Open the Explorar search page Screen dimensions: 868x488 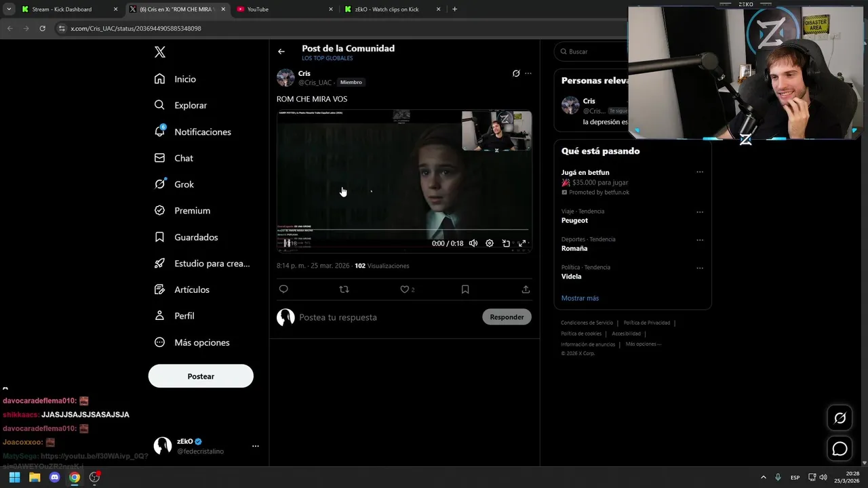pyautogui.click(x=180, y=105)
